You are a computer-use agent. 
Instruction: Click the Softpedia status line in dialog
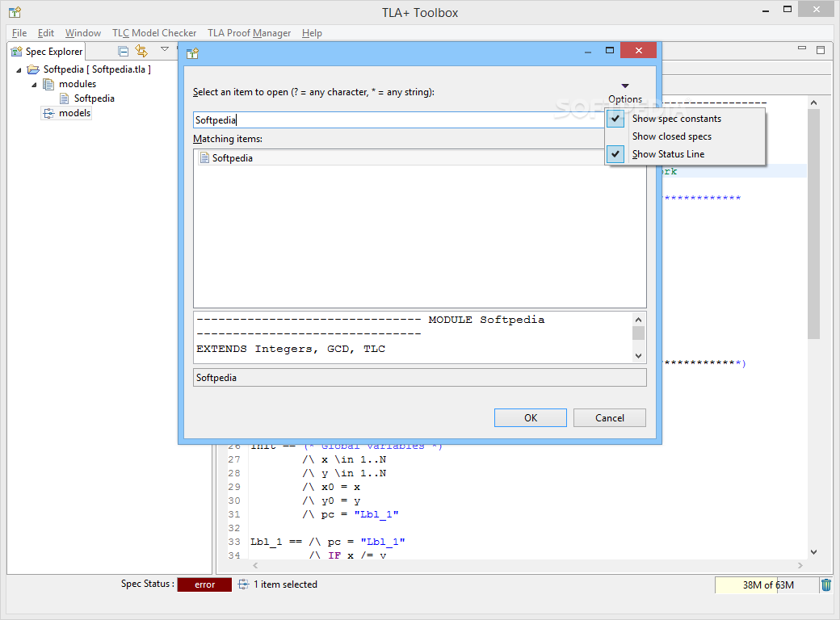pos(420,378)
